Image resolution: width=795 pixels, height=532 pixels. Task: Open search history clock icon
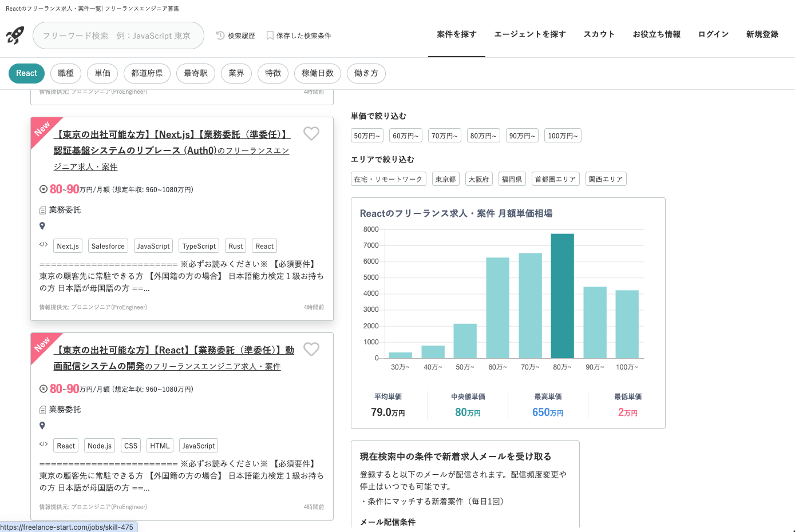tap(220, 35)
